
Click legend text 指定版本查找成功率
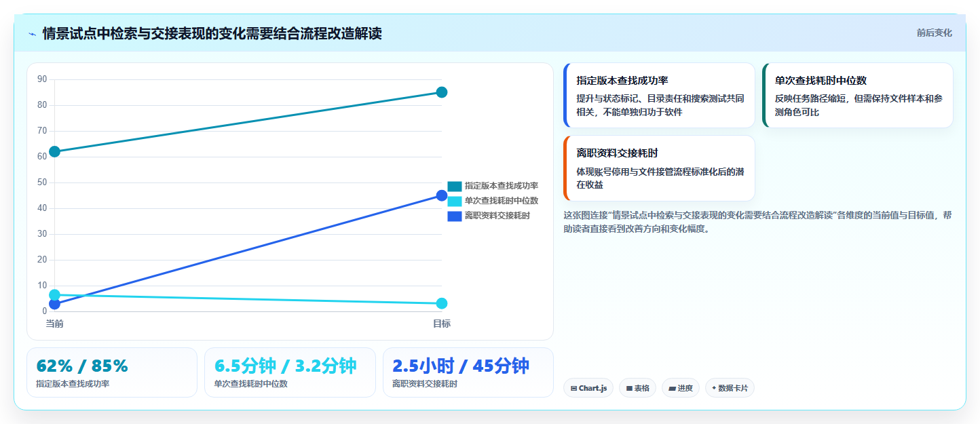502,186
